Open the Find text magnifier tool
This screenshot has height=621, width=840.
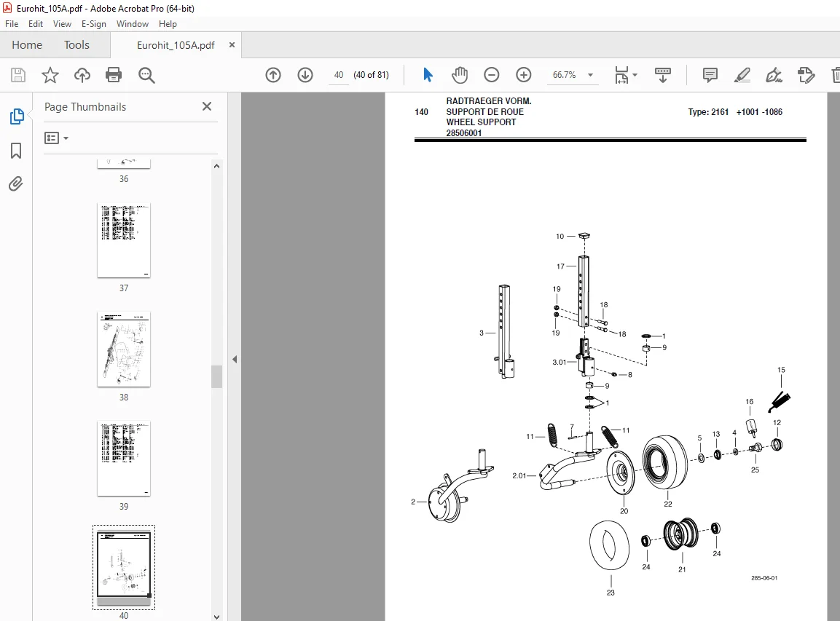(x=146, y=75)
